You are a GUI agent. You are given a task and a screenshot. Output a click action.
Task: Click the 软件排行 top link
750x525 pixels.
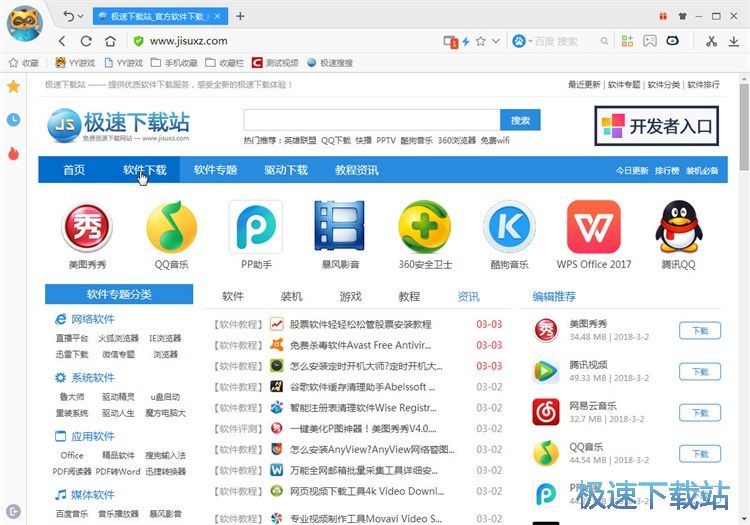(x=703, y=85)
